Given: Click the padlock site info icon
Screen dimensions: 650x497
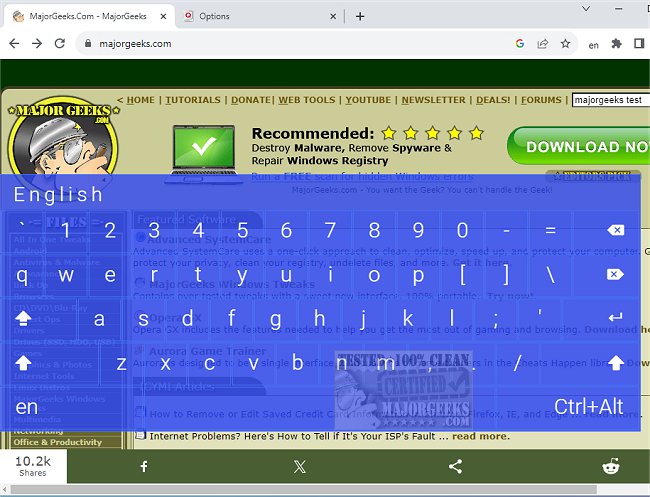Looking at the screenshot, I should point(87,43).
